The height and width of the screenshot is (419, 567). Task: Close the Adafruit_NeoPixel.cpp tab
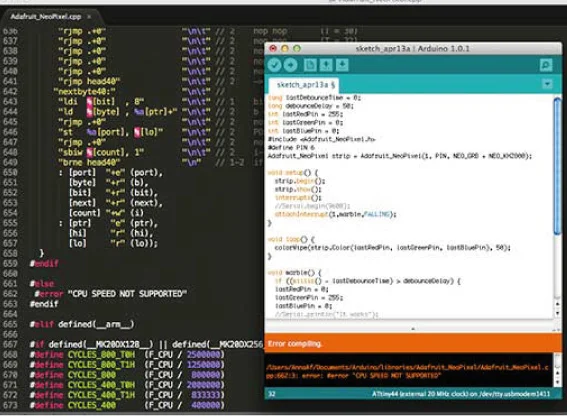click(x=89, y=17)
